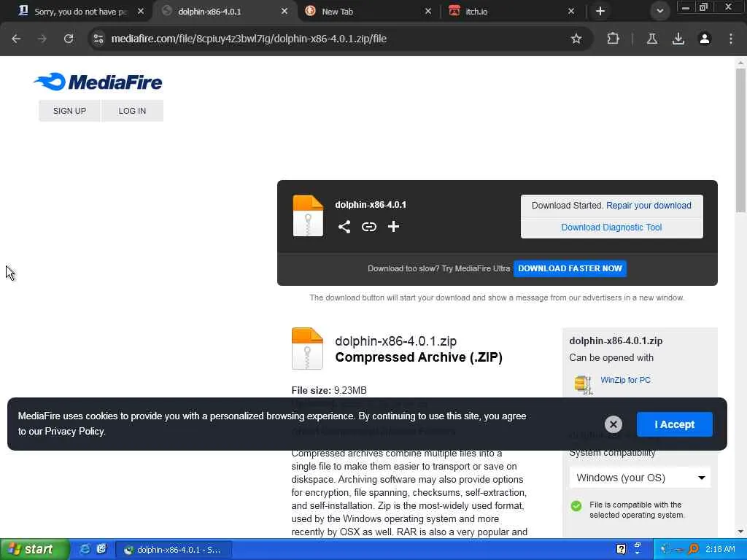The height and width of the screenshot is (560, 747).
Task: Bookmark this page with the star
Action: tap(576, 39)
